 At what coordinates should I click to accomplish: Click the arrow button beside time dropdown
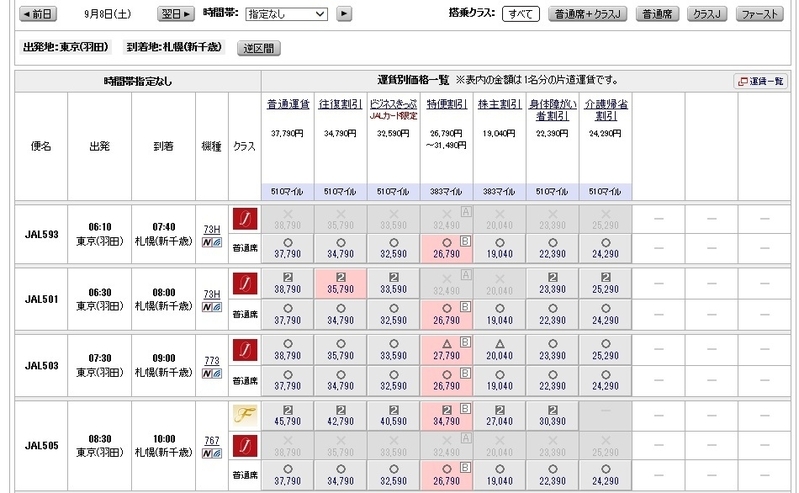(x=344, y=14)
